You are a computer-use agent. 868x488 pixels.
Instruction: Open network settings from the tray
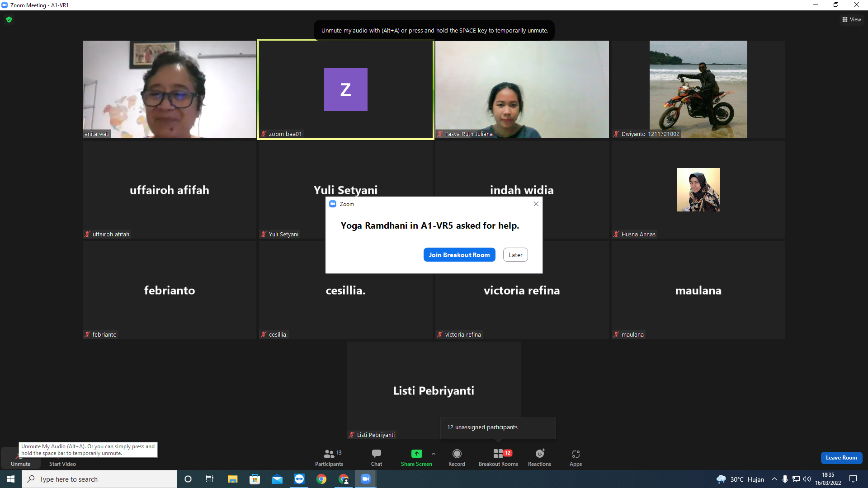(x=796, y=479)
